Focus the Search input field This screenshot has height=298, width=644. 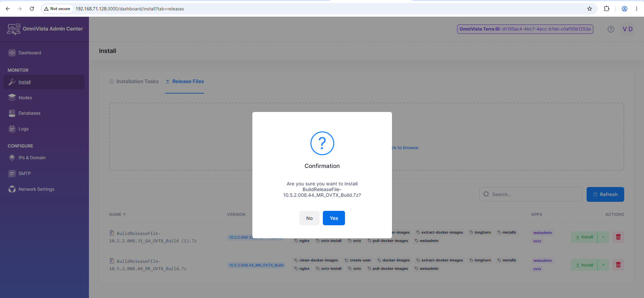point(531,194)
